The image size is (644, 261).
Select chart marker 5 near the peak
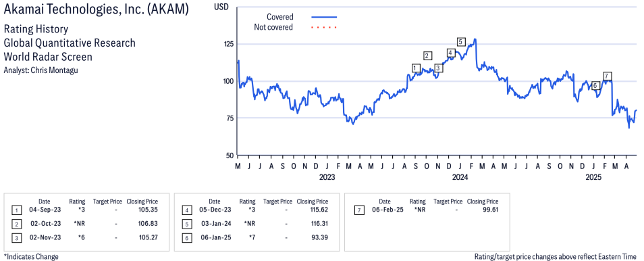pos(461,41)
